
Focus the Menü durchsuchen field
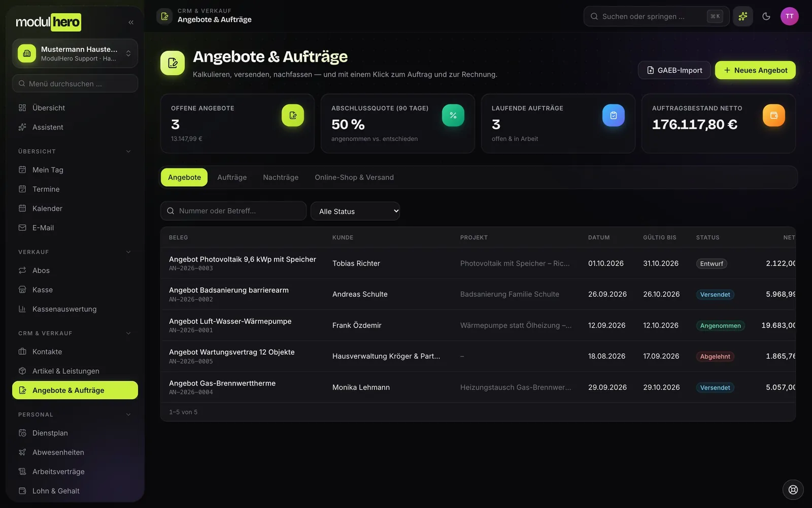click(x=75, y=83)
